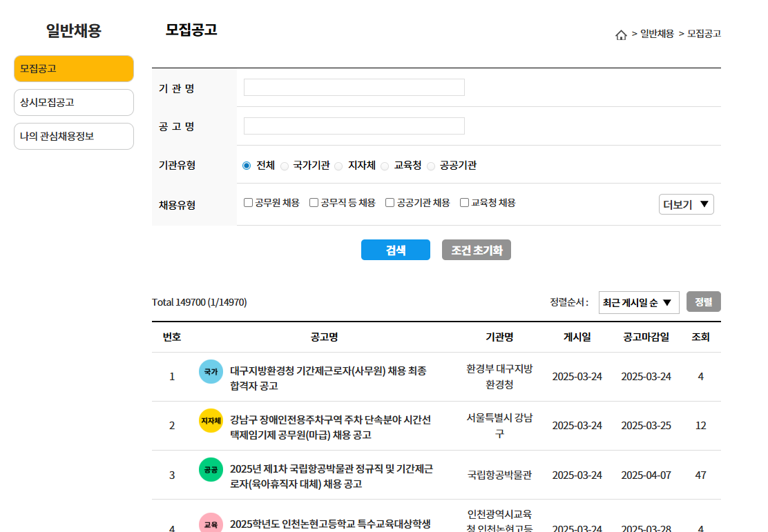This screenshot has height=532, width=768.
Task: Click the 기관명 input field
Action: [x=354, y=88]
